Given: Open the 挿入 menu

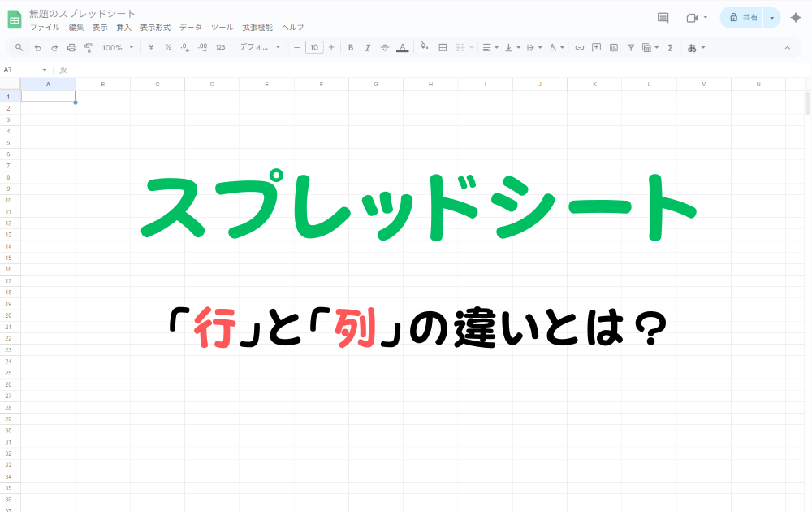Looking at the screenshot, I should [123, 27].
